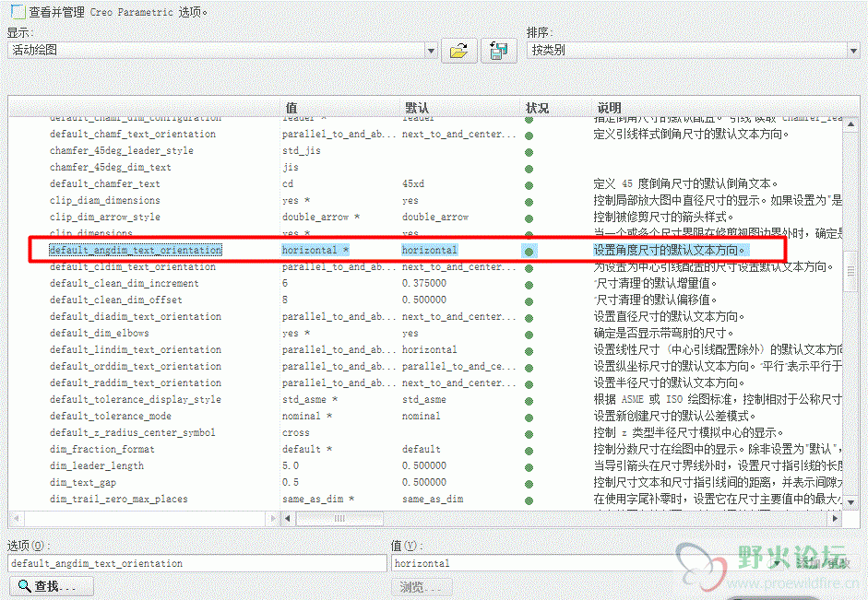Select chamfer_45deg_dim_text option
The height and width of the screenshot is (600, 868).
pos(110,167)
